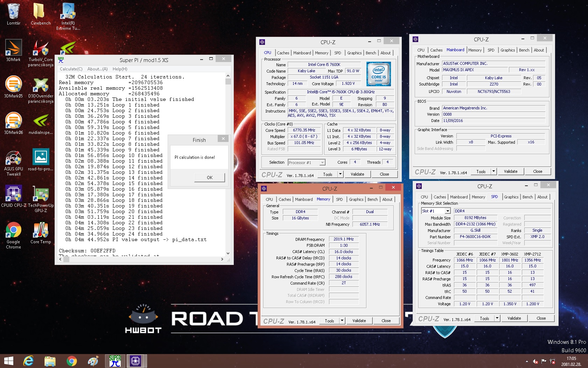This screenshot has height=368, width=588.
Task: Click the Intel Core i5 7600K name field
Action: coord(324,64)
